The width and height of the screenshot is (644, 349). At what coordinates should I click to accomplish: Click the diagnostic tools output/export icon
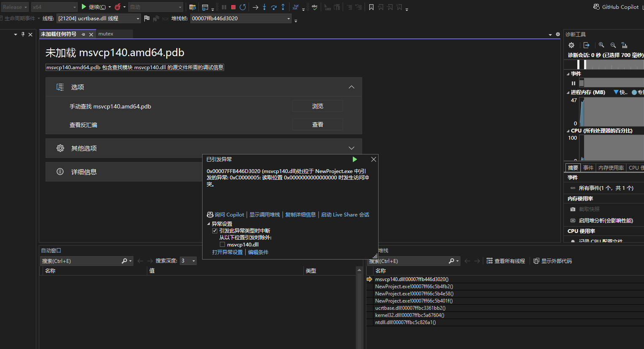tap(587, 45)
